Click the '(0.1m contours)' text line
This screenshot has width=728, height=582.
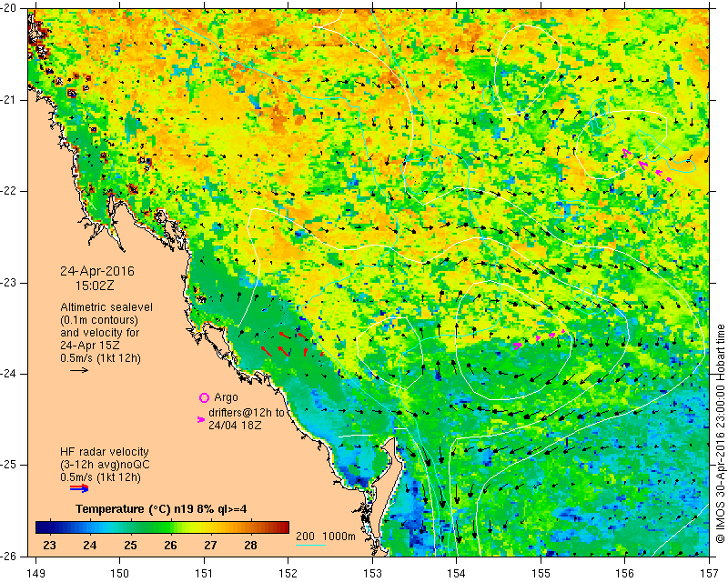click(99, 320)
